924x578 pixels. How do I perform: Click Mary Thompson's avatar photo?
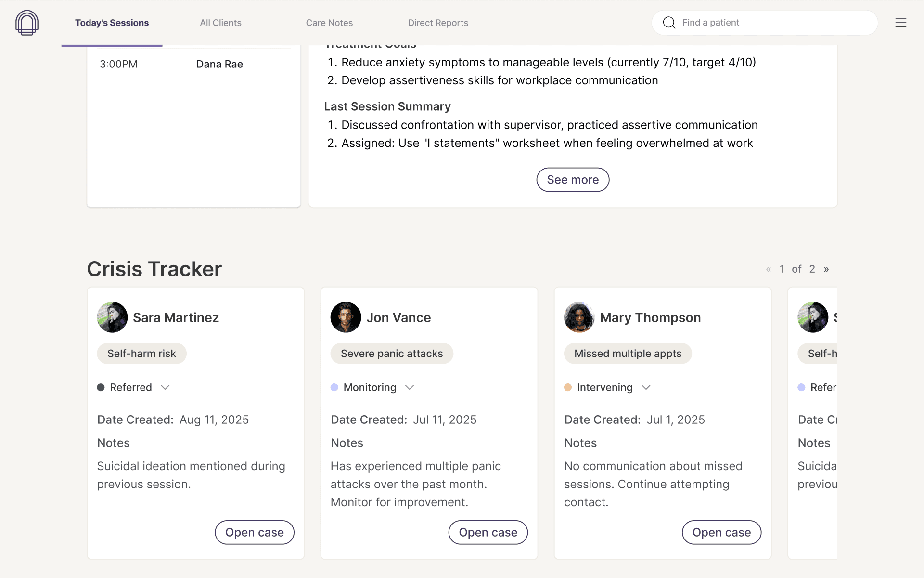(x=579, y=317)
